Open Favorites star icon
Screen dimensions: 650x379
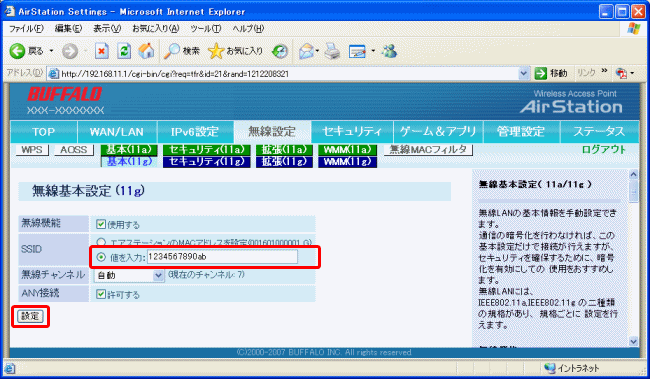(x=216, y=51)
